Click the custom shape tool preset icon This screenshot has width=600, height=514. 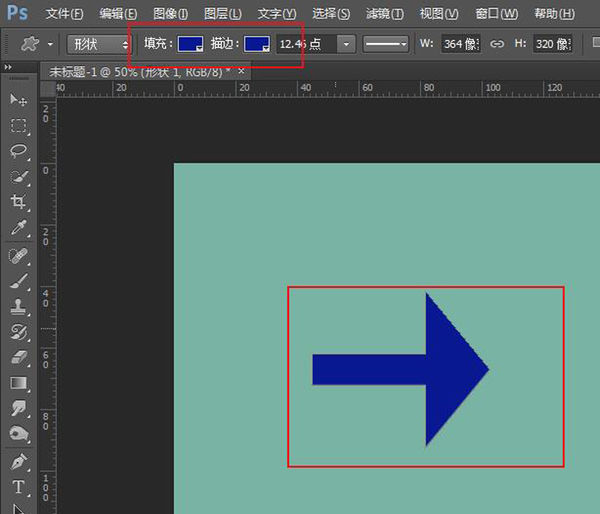[x=29, y=44]
